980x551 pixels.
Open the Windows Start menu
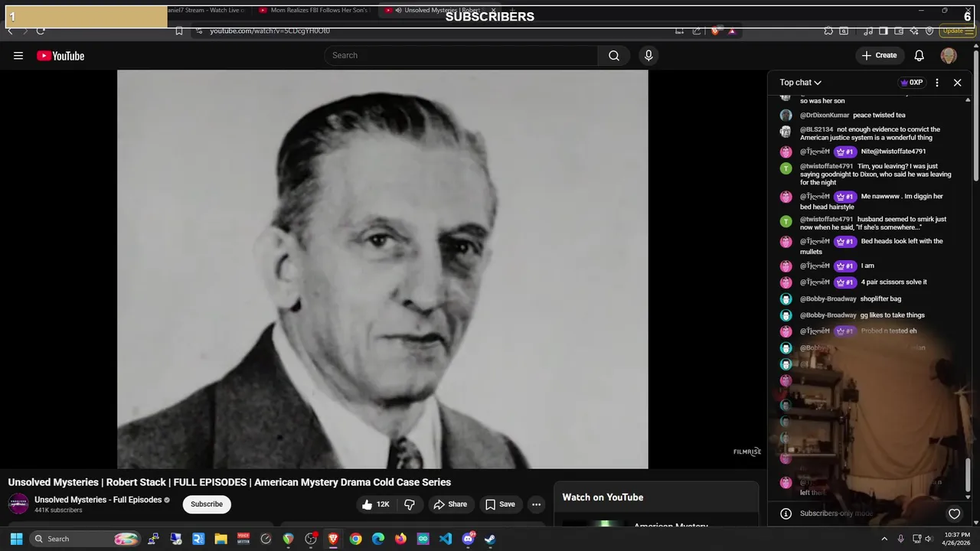[x=16, y=539]
